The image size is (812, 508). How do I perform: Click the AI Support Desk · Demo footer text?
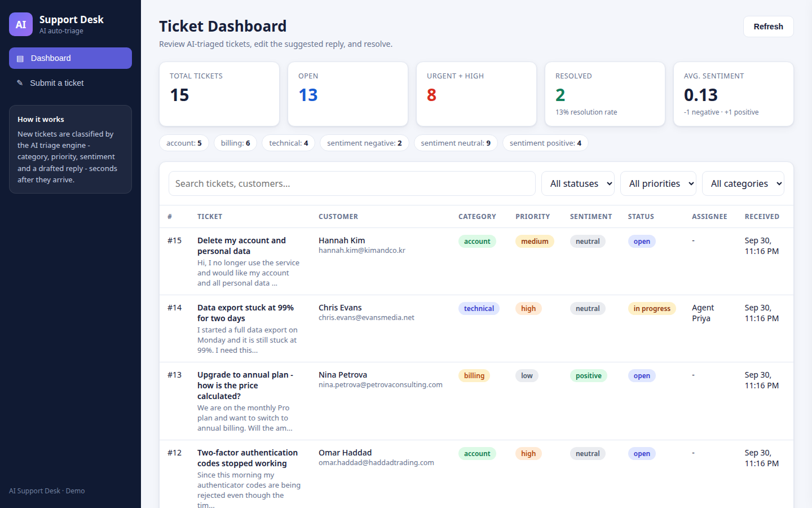pyautogui.click(x=47, y=491)
